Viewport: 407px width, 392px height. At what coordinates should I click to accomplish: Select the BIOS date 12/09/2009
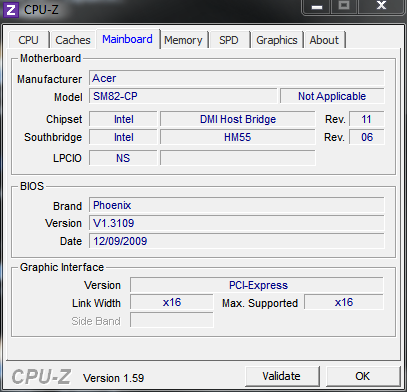[237, 241]
